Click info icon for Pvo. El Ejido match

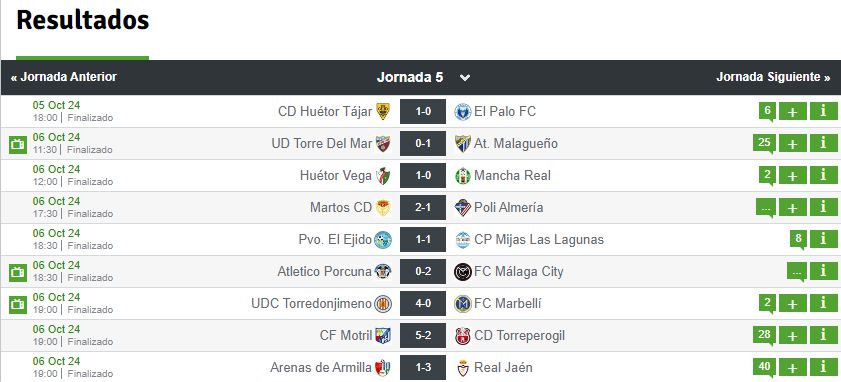pyautogui.click(x=823, y=240)
